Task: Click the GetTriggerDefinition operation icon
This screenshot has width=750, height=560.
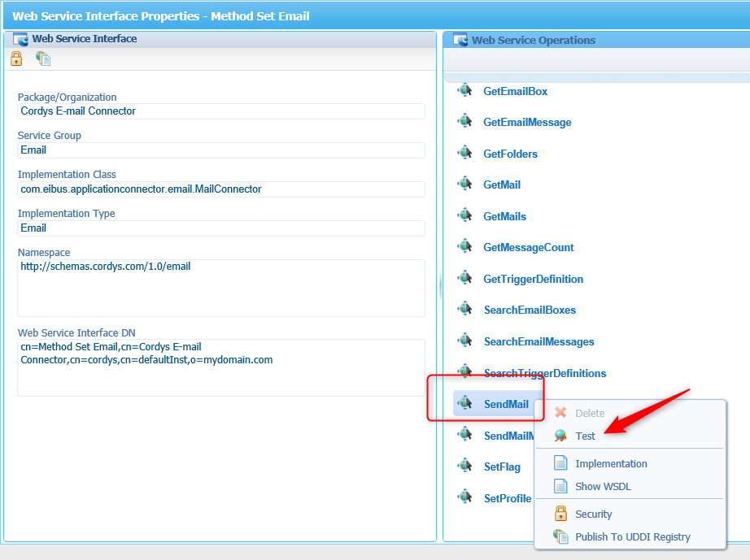Action: (x=465, y=278)
